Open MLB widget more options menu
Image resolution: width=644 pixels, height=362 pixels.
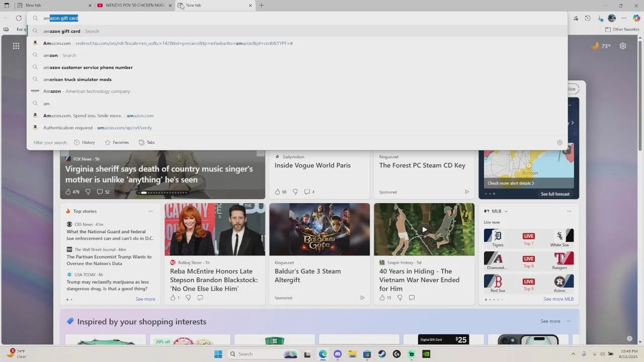point(569,211)
